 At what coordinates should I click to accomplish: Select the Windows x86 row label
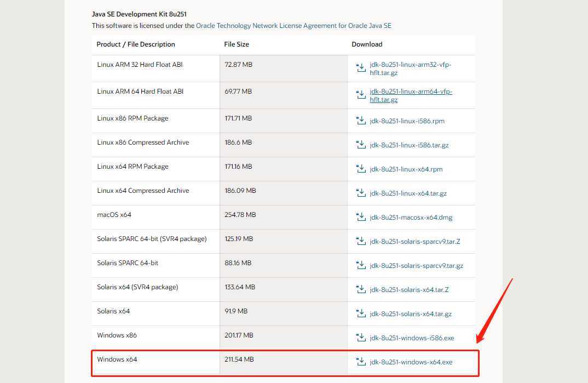point(117,335)
